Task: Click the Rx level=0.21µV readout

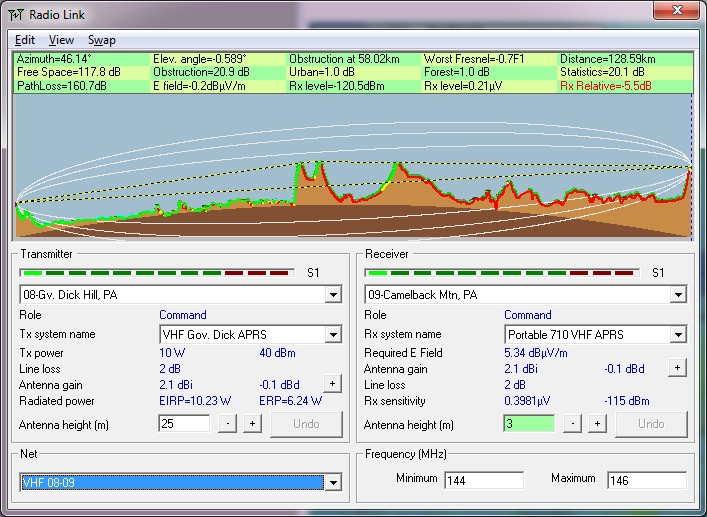Action: (463, 86)
